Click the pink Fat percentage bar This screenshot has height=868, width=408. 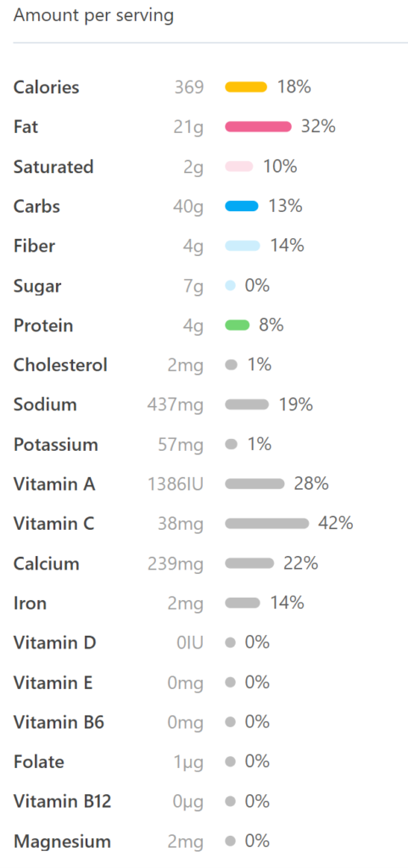(x=258, y=127)
